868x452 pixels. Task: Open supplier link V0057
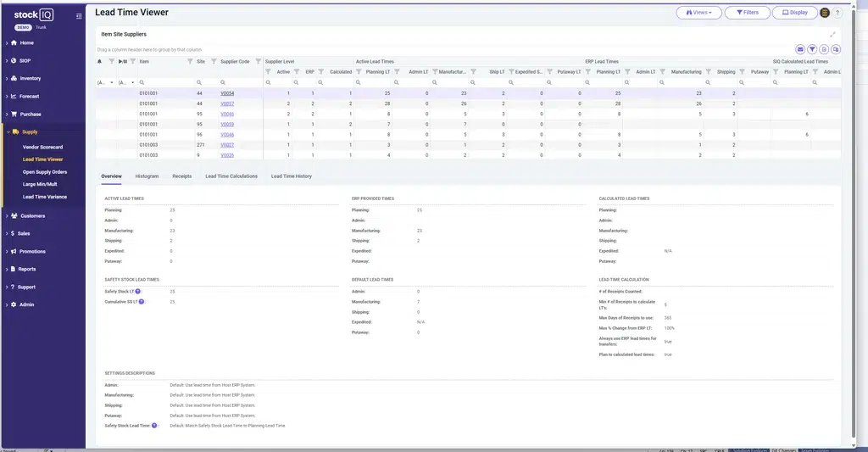click(x=227, y=103)
